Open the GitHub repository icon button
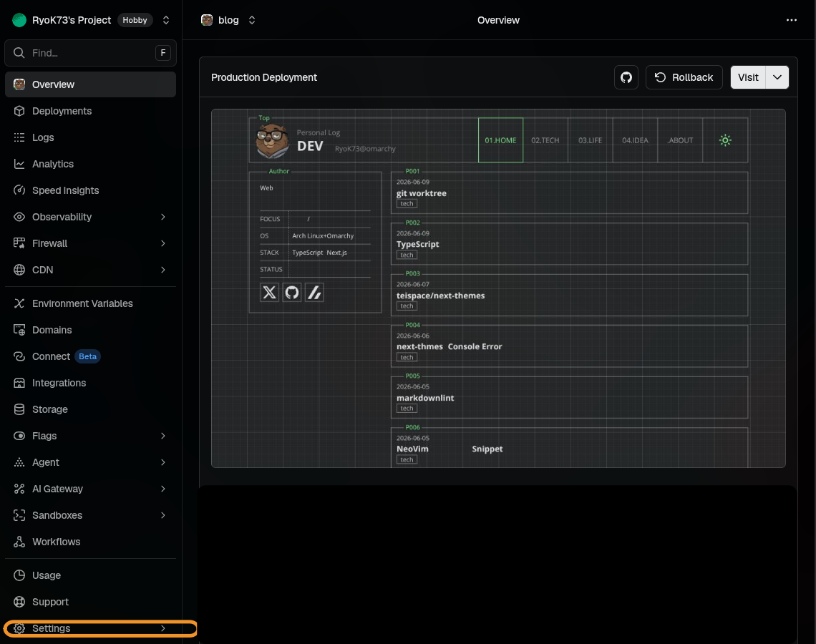The height and width of the screenshot is (644, 816). pos(626,77)
